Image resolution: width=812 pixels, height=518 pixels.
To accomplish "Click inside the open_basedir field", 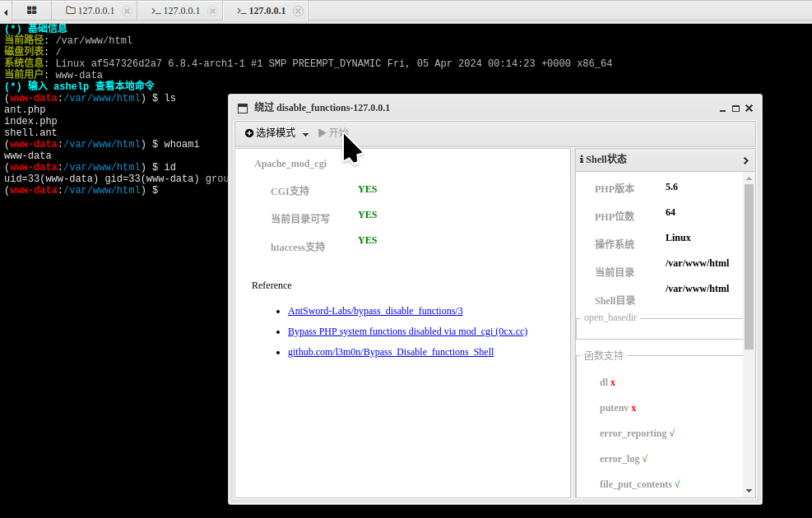I will click(658, 329).
